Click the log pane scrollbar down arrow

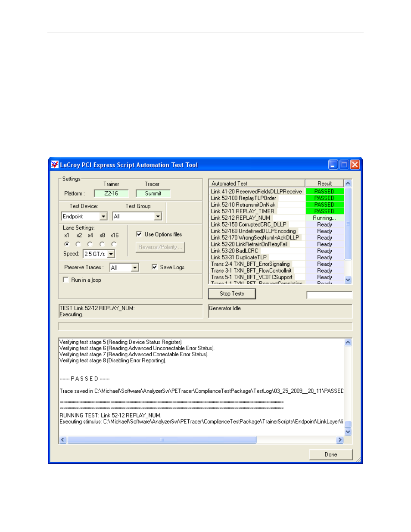[348, 432]
